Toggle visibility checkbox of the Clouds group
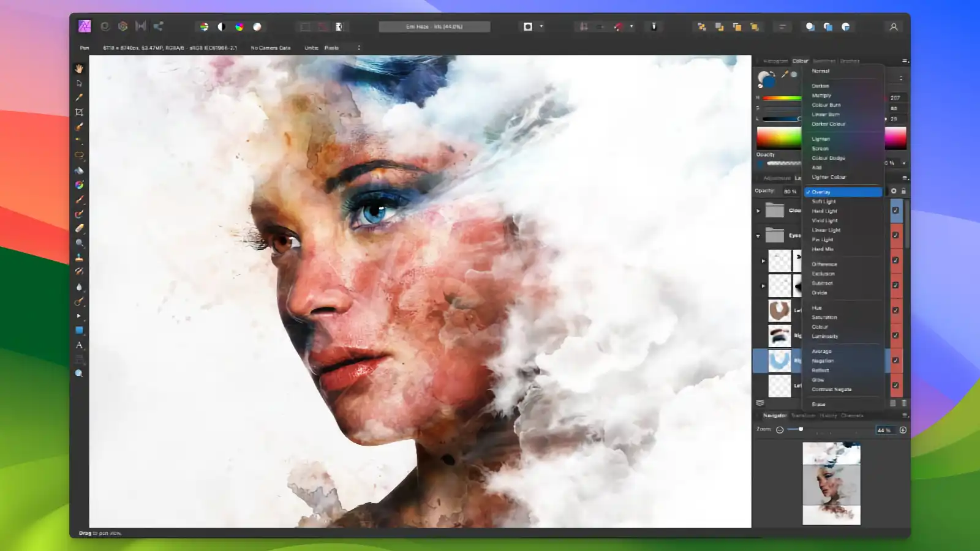 tap(895, 210)
